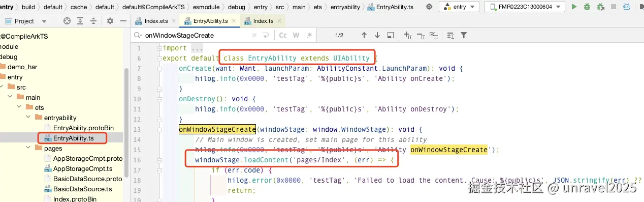Click inside the onWindowStageCreate search field
This screenshot has height=202, width=644.
196,35
